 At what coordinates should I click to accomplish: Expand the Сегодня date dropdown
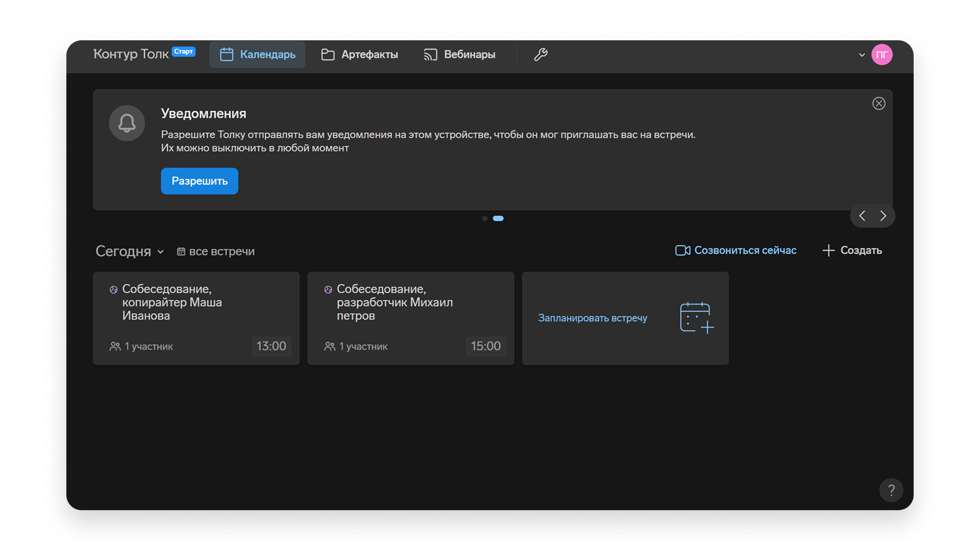coord(130,251)
